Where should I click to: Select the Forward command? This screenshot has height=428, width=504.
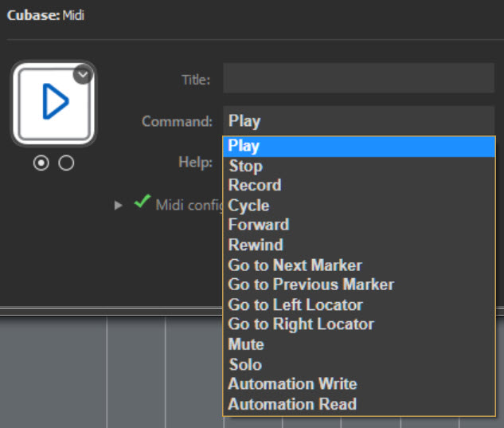pos(358,225)
